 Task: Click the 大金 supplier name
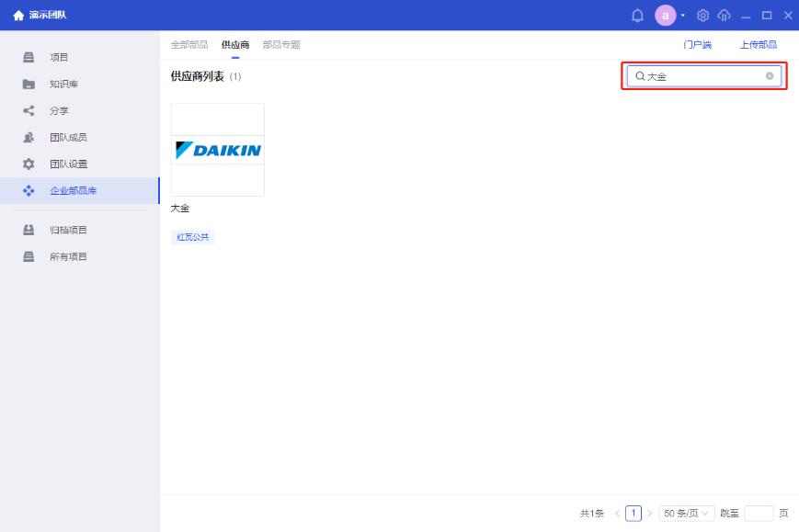click(180, 209)
